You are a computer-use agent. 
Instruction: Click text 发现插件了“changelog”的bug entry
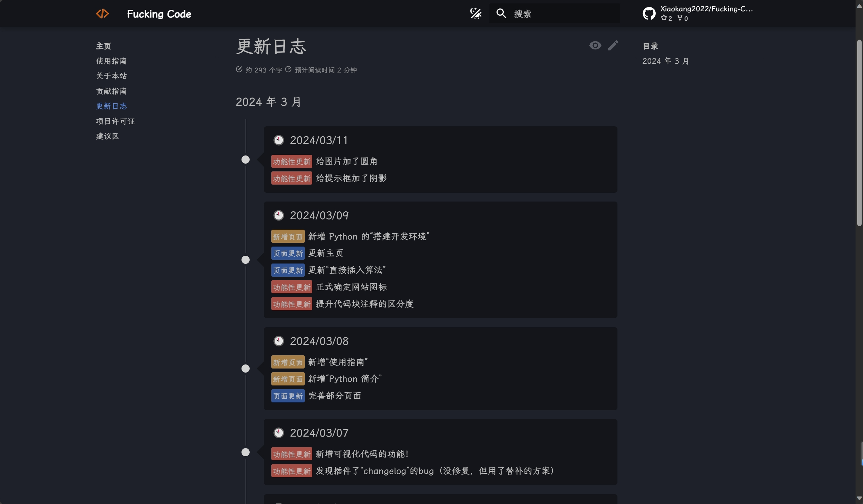pos(435,471)
